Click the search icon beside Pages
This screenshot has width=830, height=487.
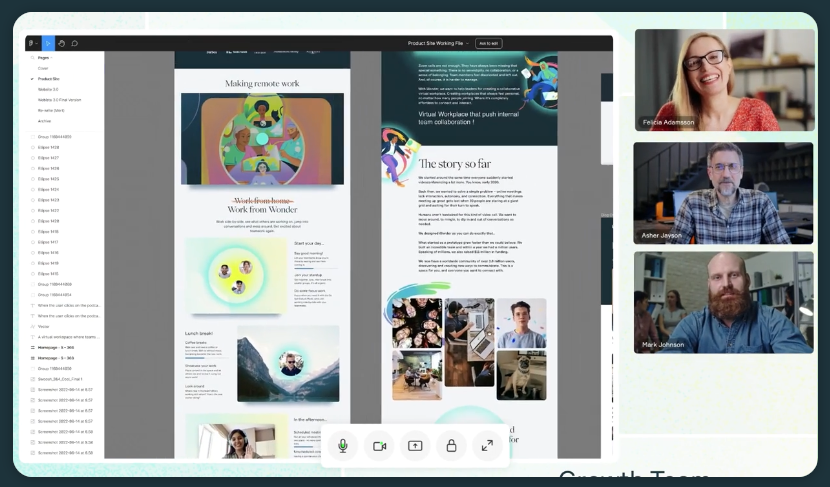click(x=32, y=58)
